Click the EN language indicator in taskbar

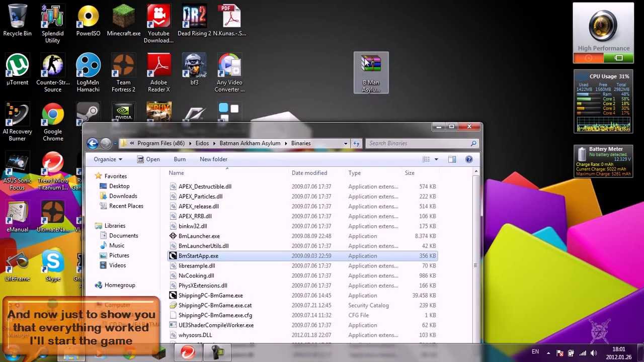535,352
